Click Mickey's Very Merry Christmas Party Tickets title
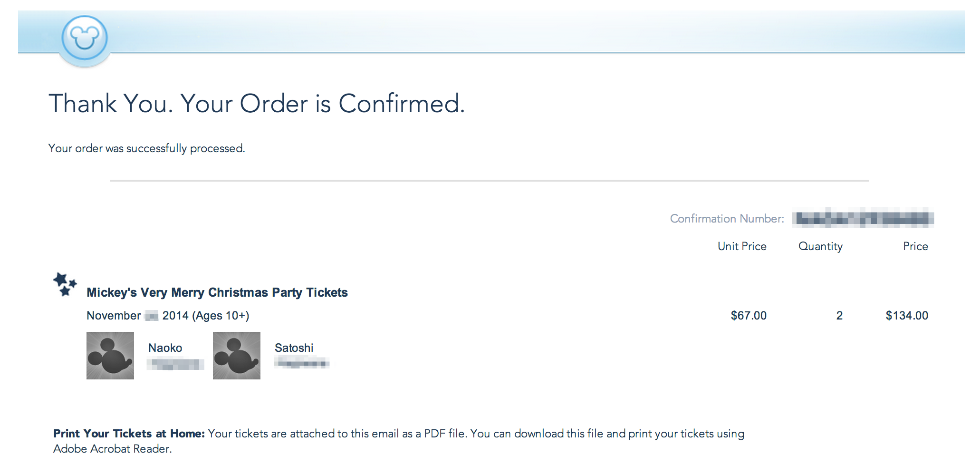 coord(217,292)
